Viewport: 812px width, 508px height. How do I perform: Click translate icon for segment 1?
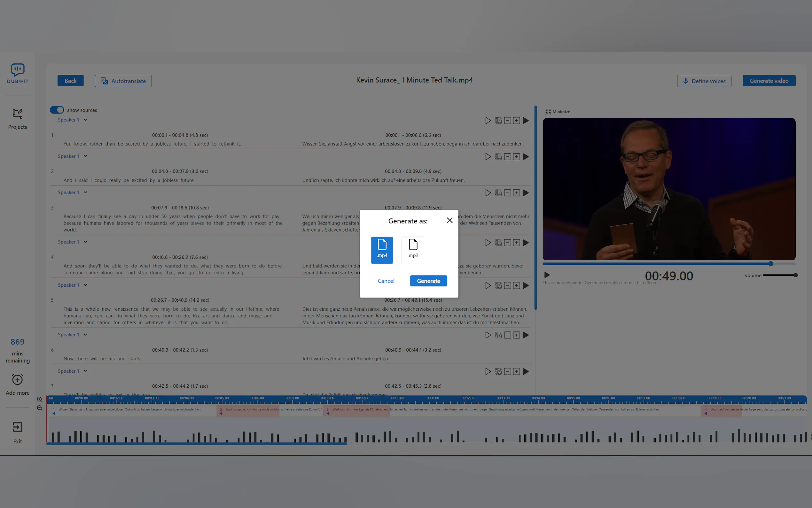coord(498,121)
